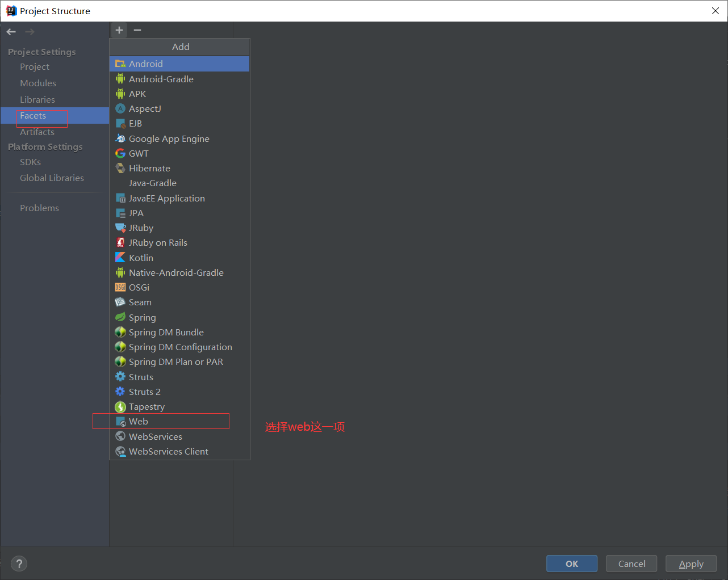Click the EJB icon
The image size is (728, 580).
click(x=120, y=123)
